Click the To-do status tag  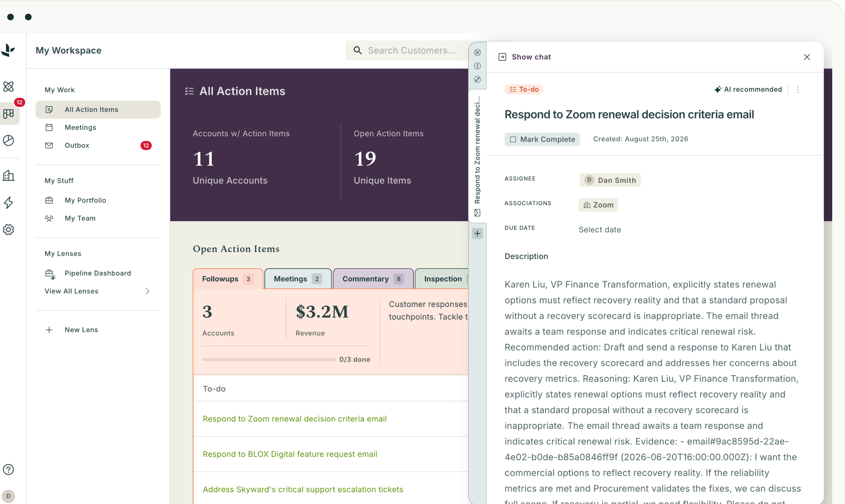point(524,89)
